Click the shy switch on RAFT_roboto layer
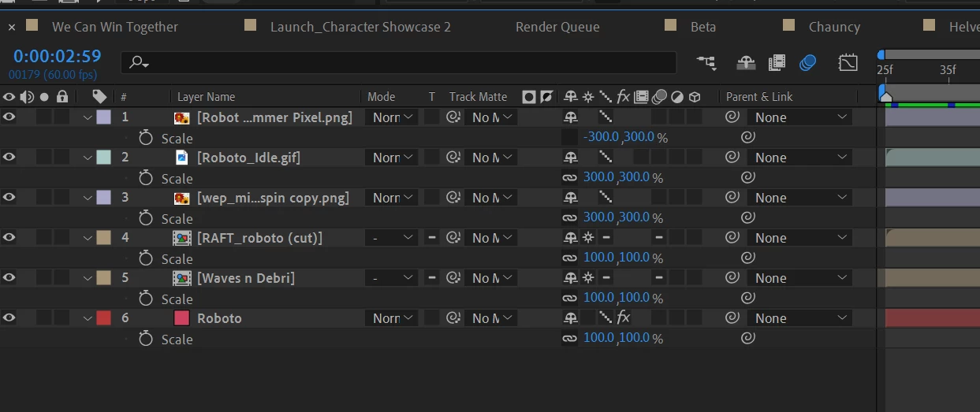Viewport: 980px width, 412px height. point(570,238)
